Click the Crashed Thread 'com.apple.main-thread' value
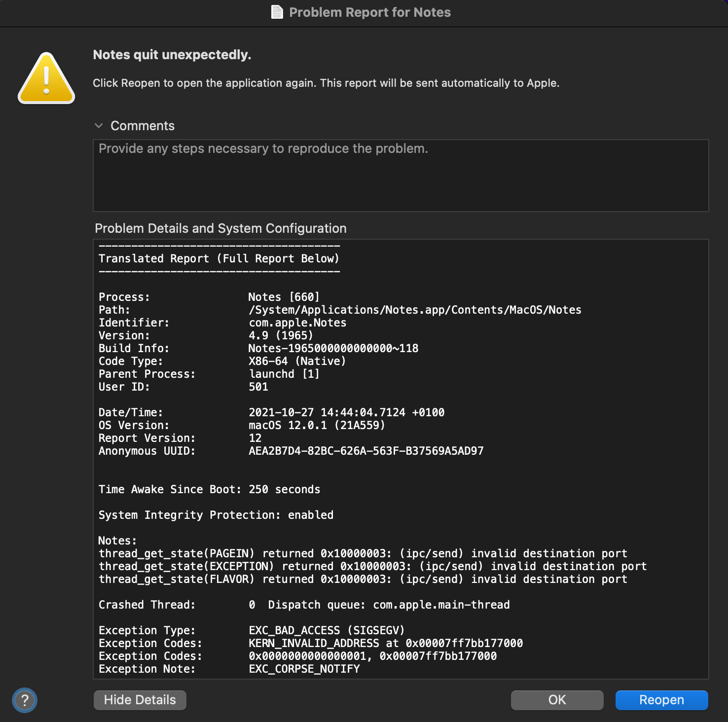Viewport: 728px width, 722px height. [441, 605]
